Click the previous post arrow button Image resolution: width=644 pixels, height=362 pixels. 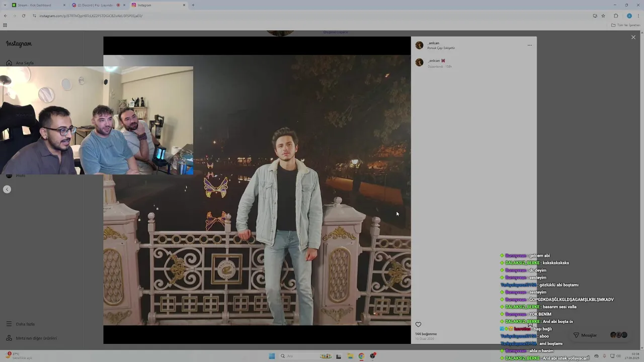[7, 190]
